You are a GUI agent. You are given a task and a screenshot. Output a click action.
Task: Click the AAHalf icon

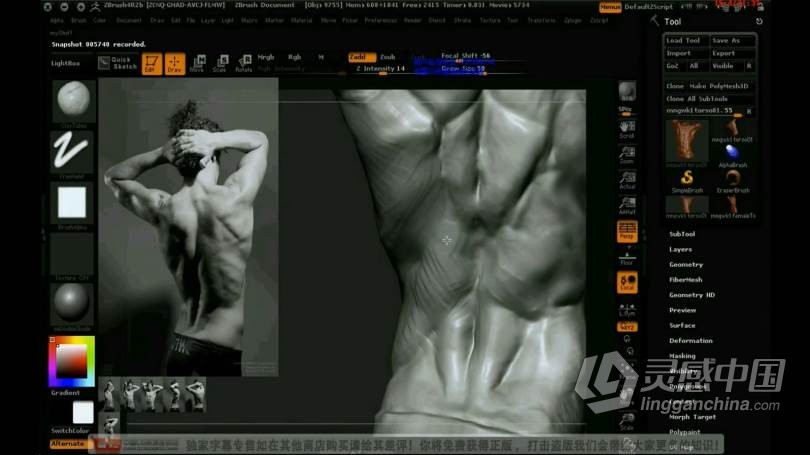click(627, 206)
